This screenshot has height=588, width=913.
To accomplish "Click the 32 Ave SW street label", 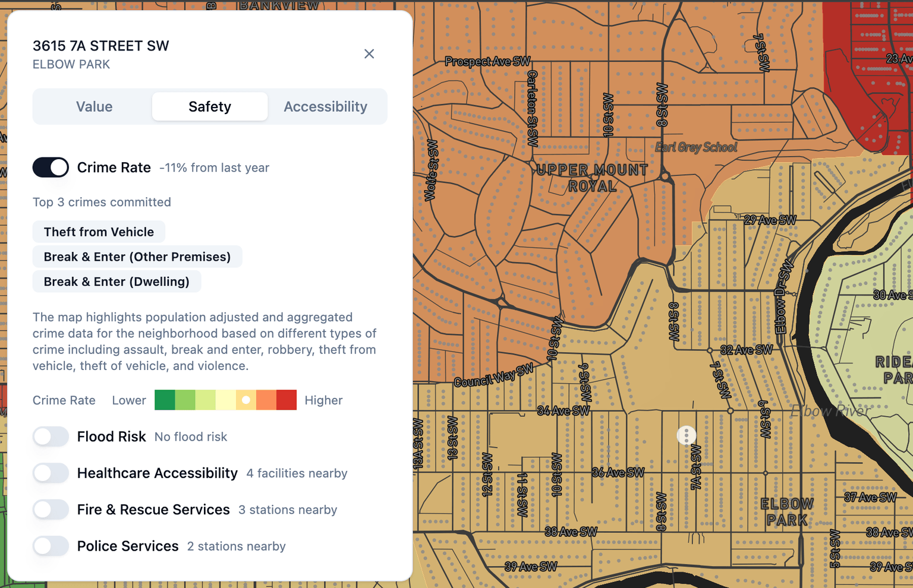I will (x=747, y=350).
